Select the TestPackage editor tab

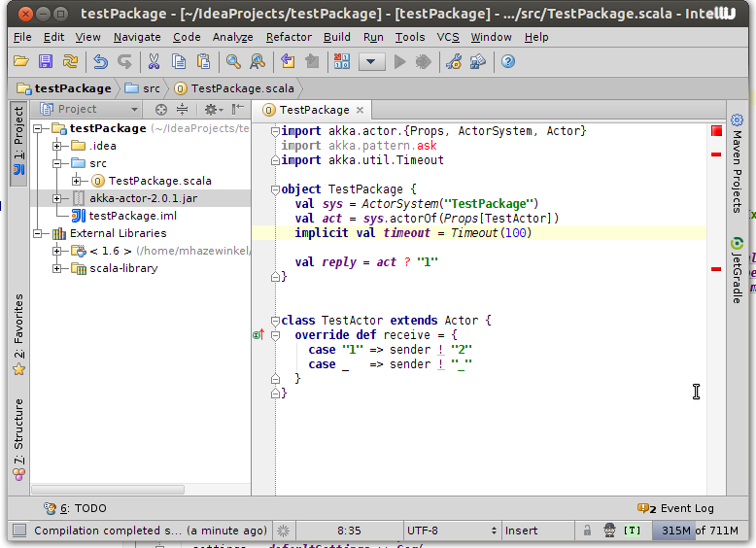pos(314,110)
